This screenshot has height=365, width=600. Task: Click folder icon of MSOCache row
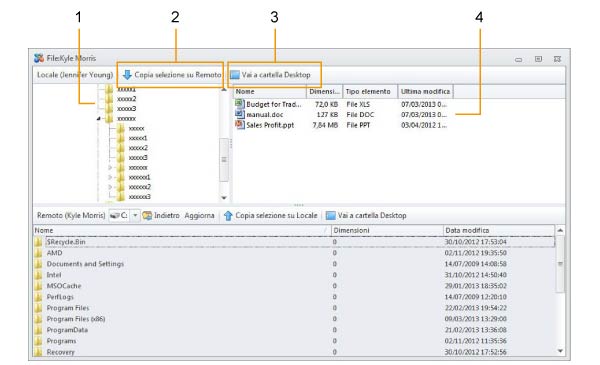tap(38, 286)
